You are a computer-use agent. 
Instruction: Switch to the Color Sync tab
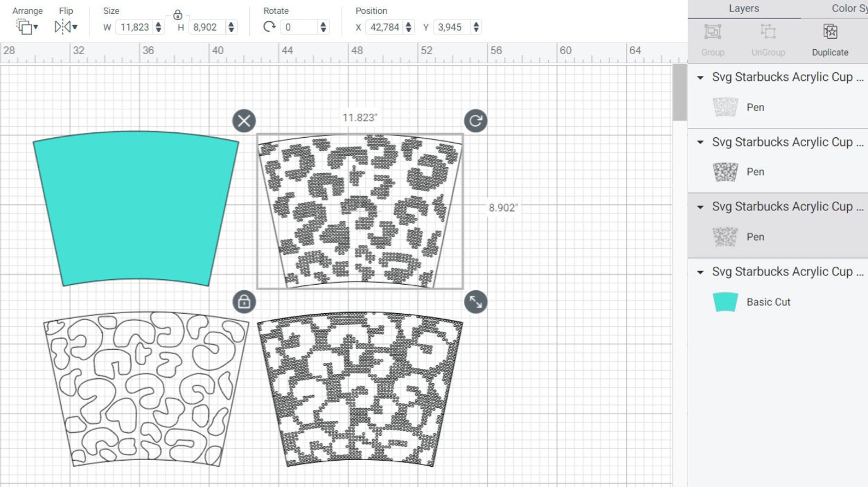(849, 9)
